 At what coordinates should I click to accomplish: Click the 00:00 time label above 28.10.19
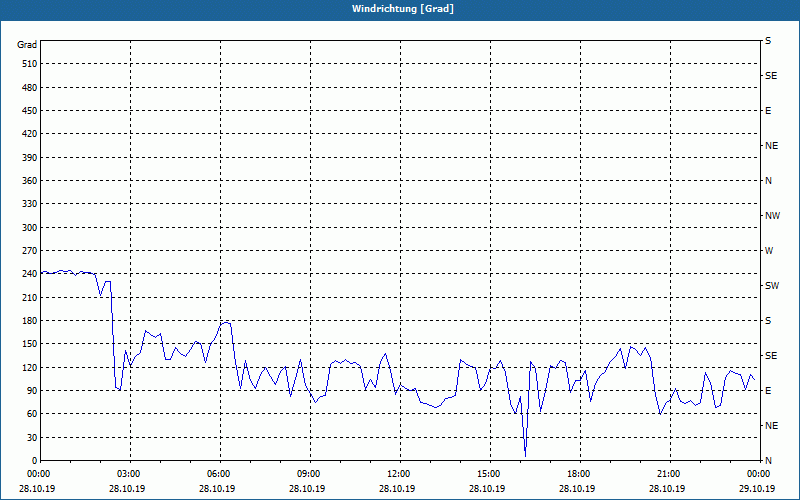click(x=38, y=474)
